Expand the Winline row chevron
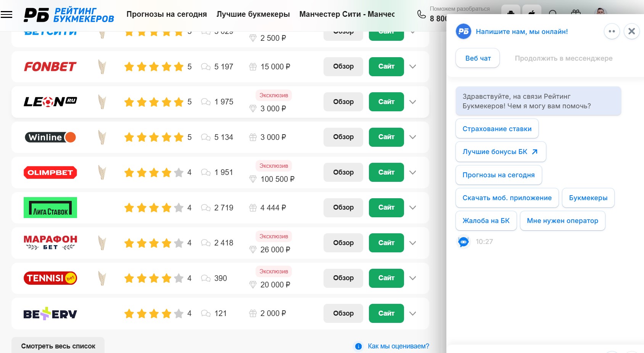The width and height of the screenshot is (644, 353). (x=412, y=137)
